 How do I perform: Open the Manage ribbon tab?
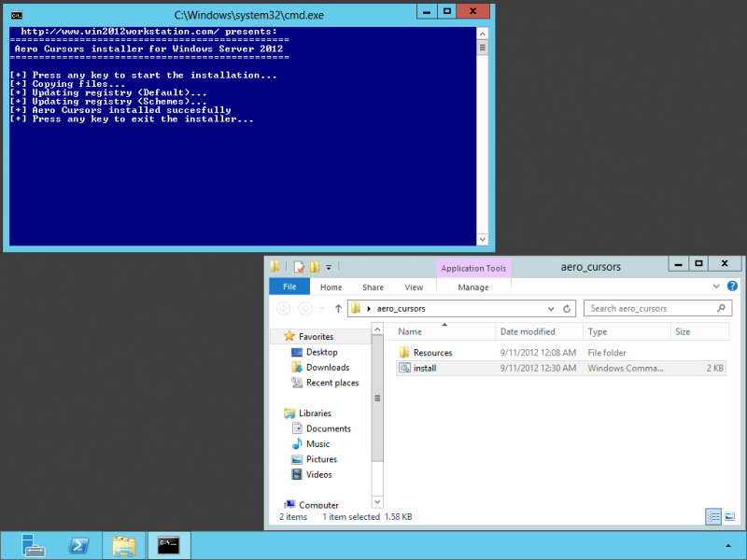click(473, 287)
